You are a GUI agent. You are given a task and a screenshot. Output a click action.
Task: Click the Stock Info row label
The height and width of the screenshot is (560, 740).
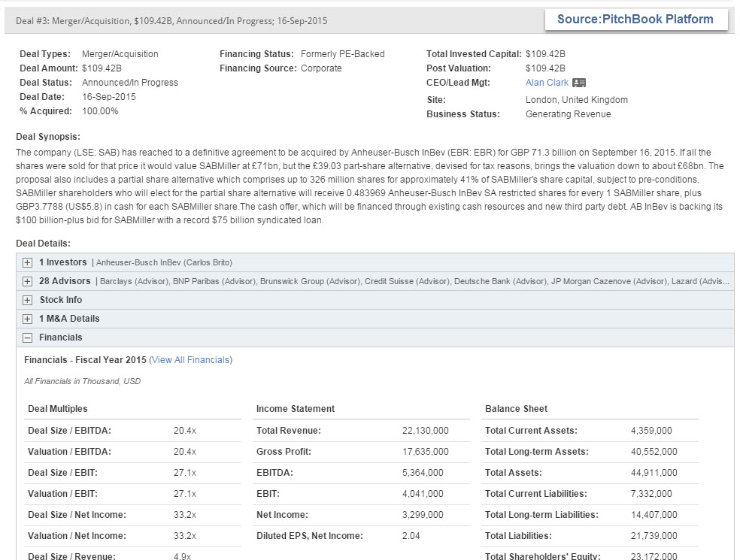point(60,300)
